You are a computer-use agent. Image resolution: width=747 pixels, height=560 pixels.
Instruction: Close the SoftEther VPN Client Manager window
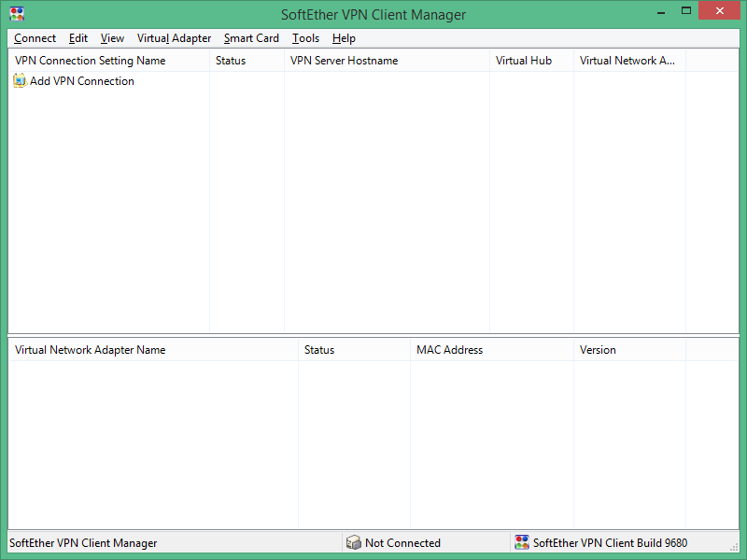click(719, 10)
